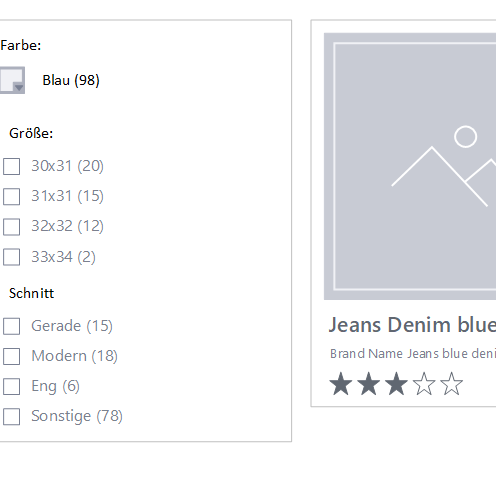Click the Schnitt section heading
Viewport: 496px width, 496px height.
click(x=31, y=293)
